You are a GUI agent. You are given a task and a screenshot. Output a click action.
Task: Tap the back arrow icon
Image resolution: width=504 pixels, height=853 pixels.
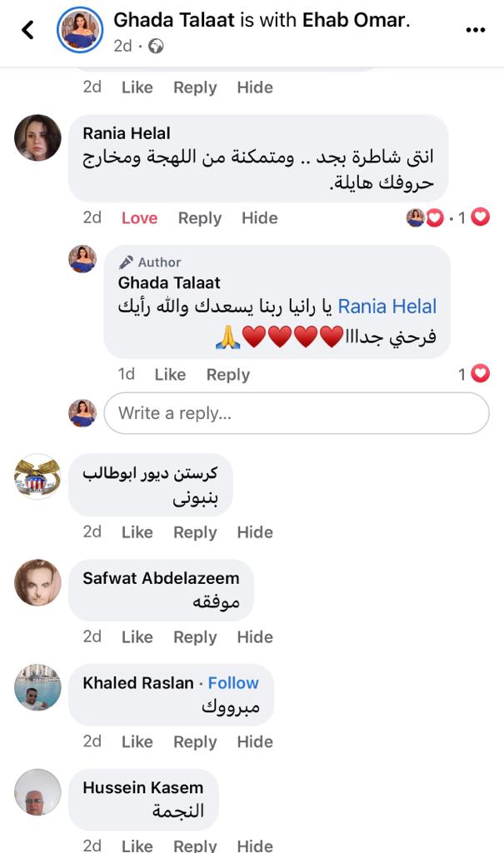tap(28, 31)
